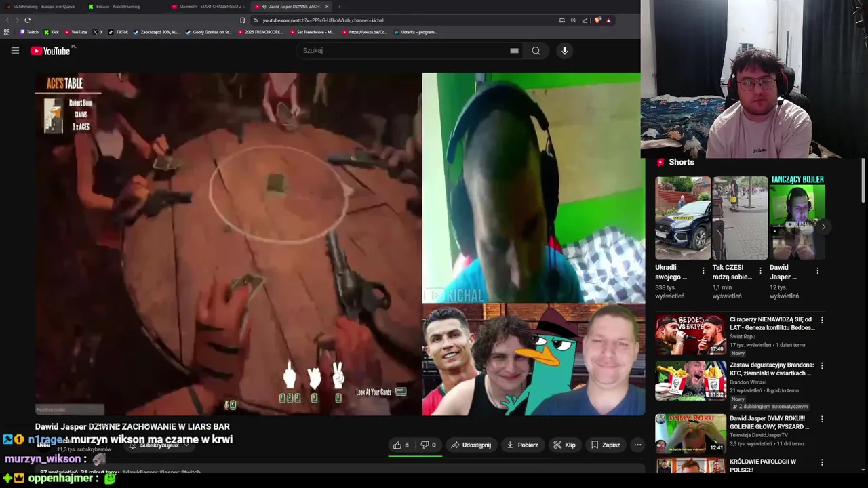The width and height of the screenshot is (868, 488).
Task: Open TAŃCZĄCY BOJLER Short thumbnail
Action: tap(797, 218)
